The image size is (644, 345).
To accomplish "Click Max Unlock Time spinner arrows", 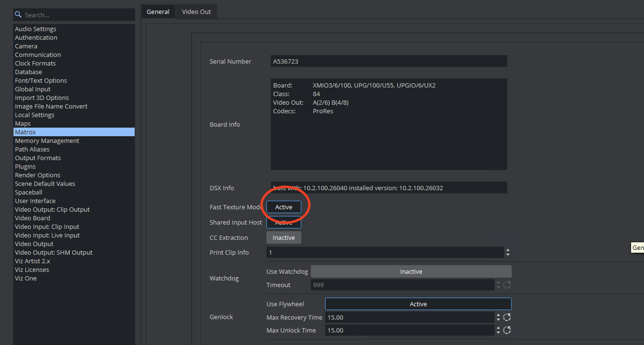I will pyautogui.click(x=498, y=330).
